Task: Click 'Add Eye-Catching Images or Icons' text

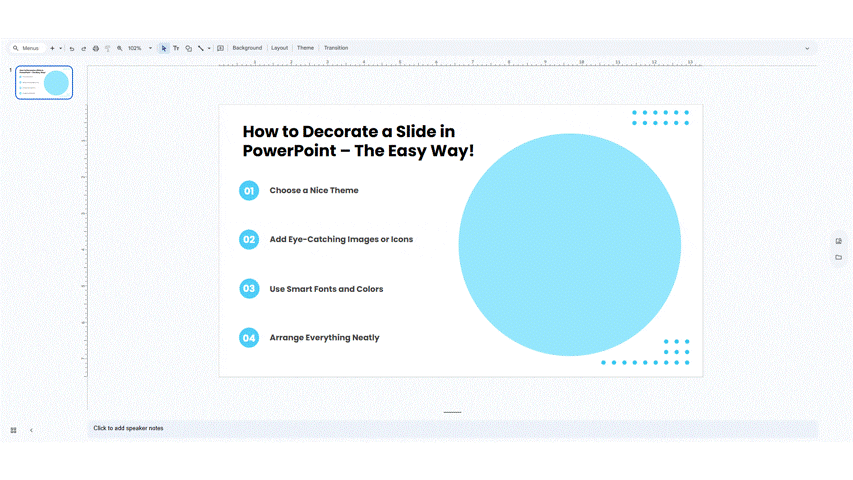Action: (x=341, y=239)
